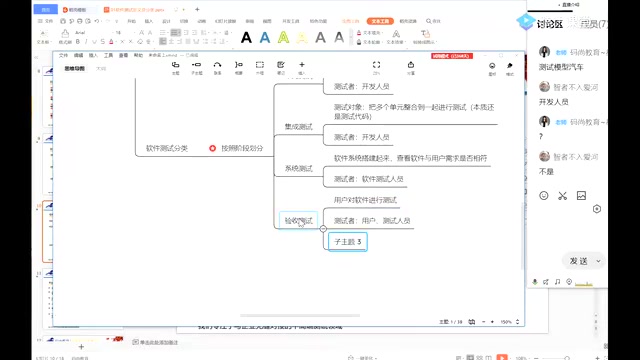Screen dimensions: 640x360
Task: Select the orange 文本工具 ribbon tab
Action: [380, 21]
